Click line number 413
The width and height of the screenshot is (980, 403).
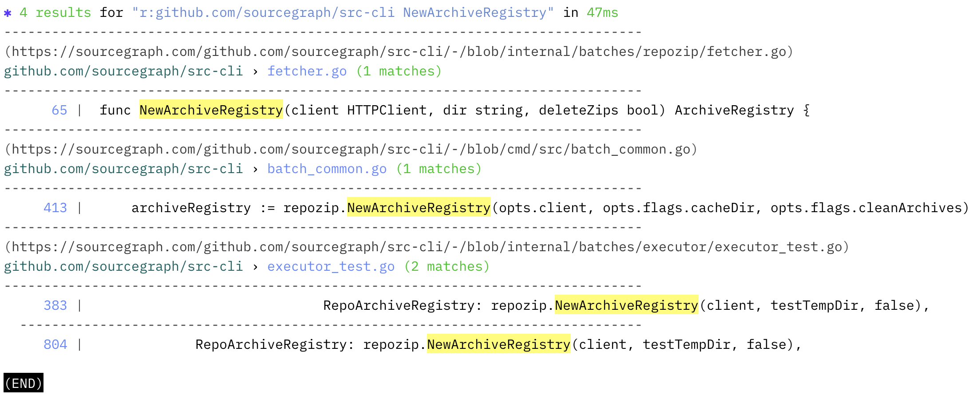click(x=55, y=208)
